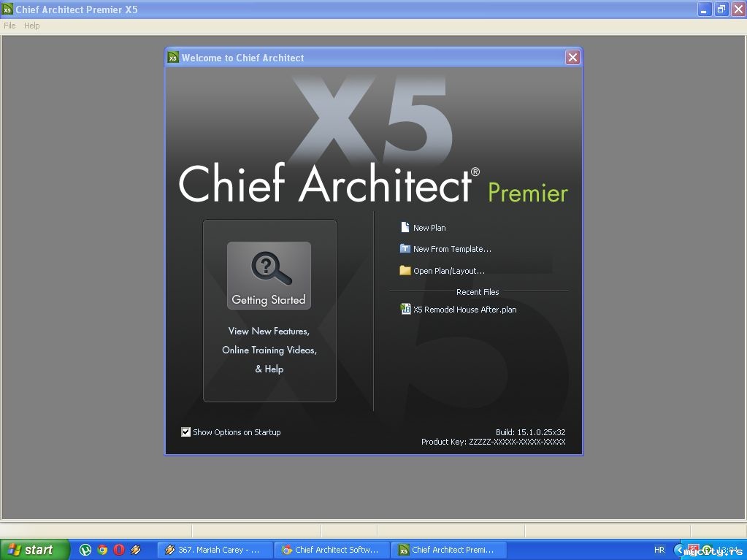
Task: Open the File menu
Action: pos(9,26)
